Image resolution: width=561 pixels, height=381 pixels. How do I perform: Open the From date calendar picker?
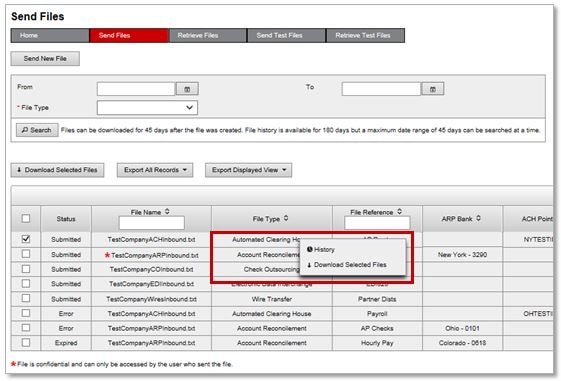pyautogui.click(x=187, y=89)
